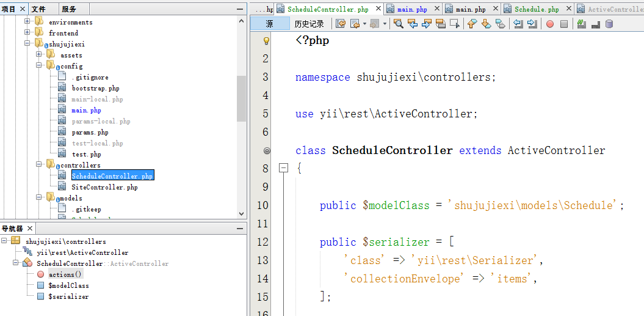The image size is (644, 316).
Task: Select the black-labeled main.php editor tab
Action: coord(471,9)
